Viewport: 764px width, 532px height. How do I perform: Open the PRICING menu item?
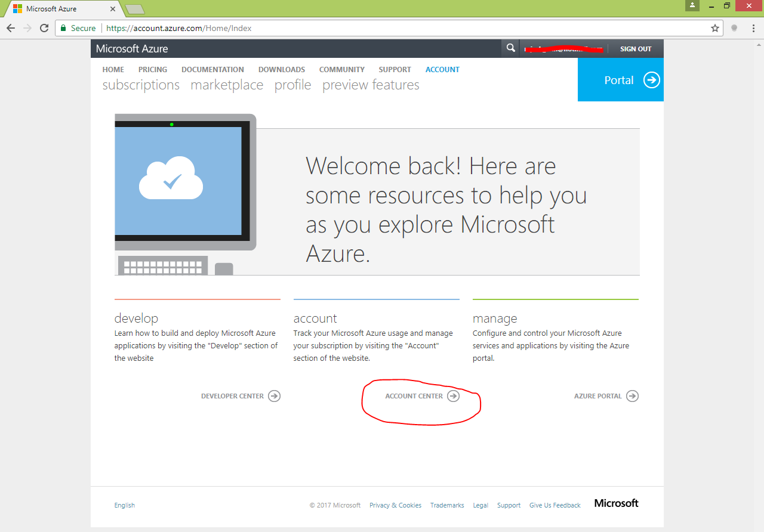pos(152,69)
